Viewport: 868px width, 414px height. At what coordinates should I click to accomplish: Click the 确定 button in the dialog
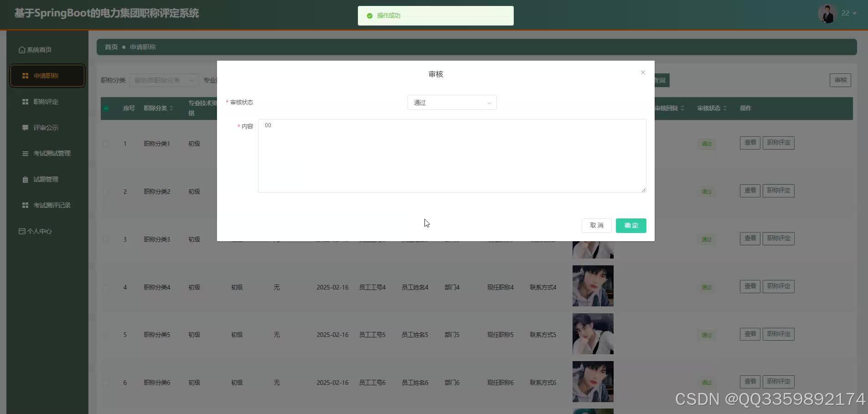pyautogui.click(x=630, y=225)
